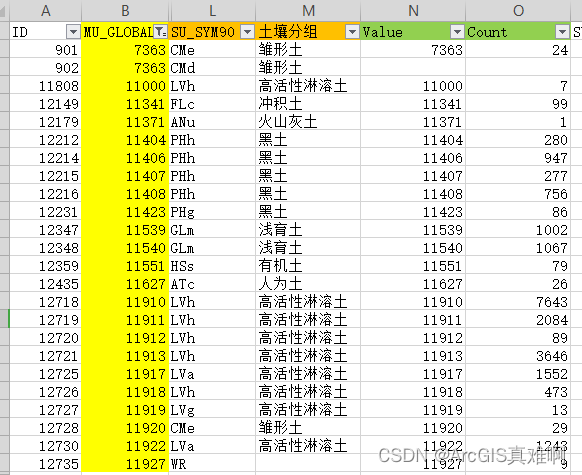582x475 pixels.
Task: Select the 冲积土 cell
Action: [x=308, y=104]
